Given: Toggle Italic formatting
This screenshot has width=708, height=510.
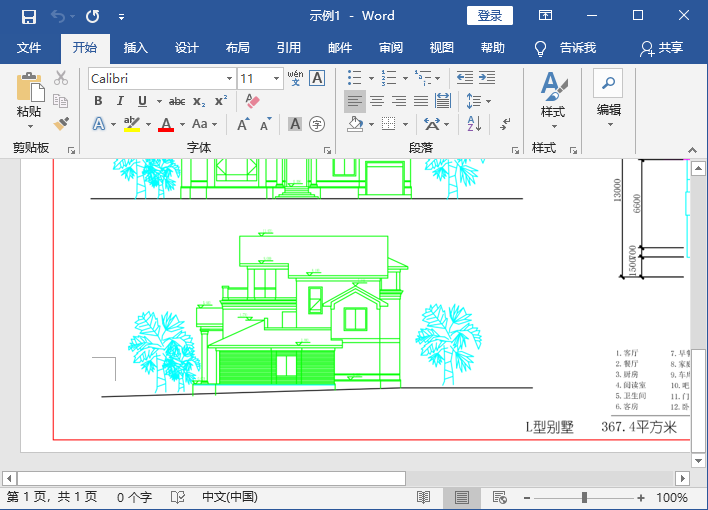Looking at the screenshot, I should pos(120,101).
